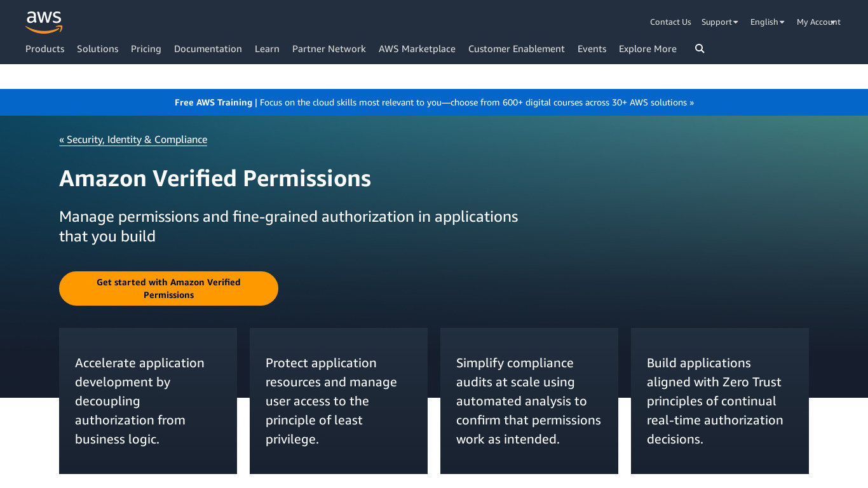Open Partner Network menu
The height and width of the screenshot is (488, 868).
click(x=329, y=49)
